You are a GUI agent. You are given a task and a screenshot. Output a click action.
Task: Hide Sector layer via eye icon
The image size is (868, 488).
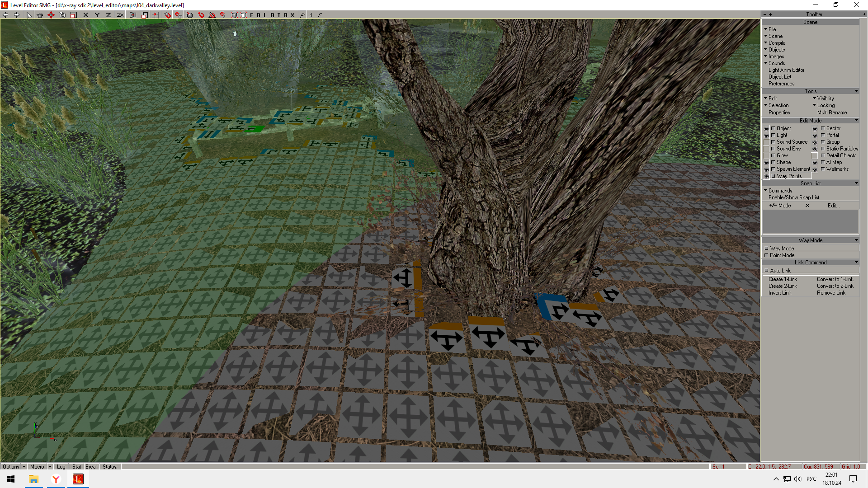[x=815, y=129]
